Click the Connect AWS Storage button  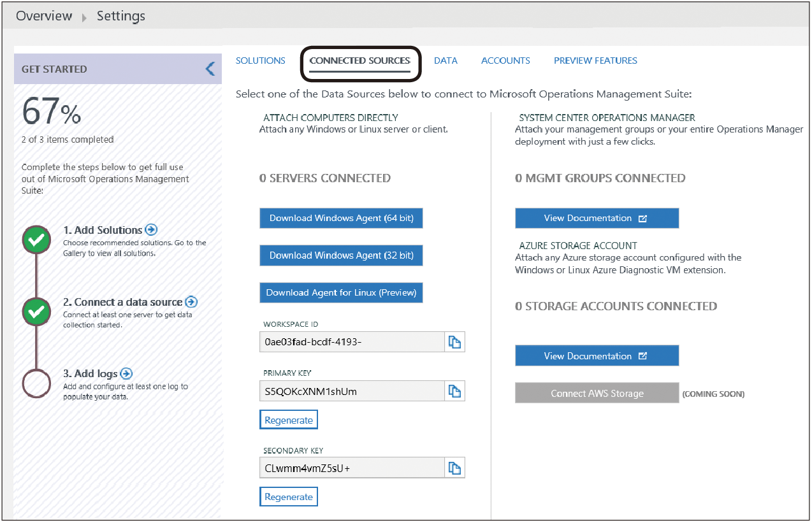coord(597,393)
